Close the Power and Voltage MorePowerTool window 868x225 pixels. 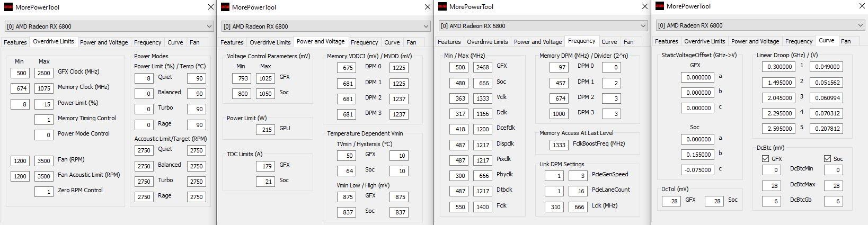click(427, 7)
